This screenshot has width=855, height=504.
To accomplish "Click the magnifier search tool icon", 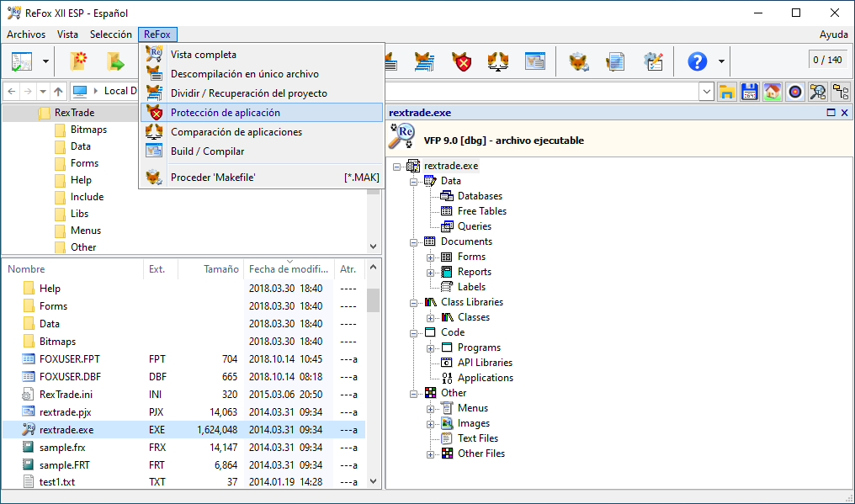I will (818, 92).
